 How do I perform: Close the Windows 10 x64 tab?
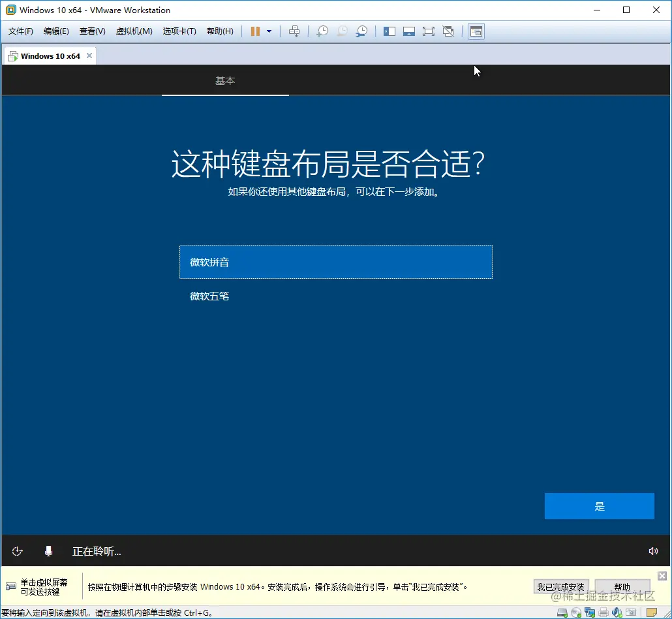[89, 56]
